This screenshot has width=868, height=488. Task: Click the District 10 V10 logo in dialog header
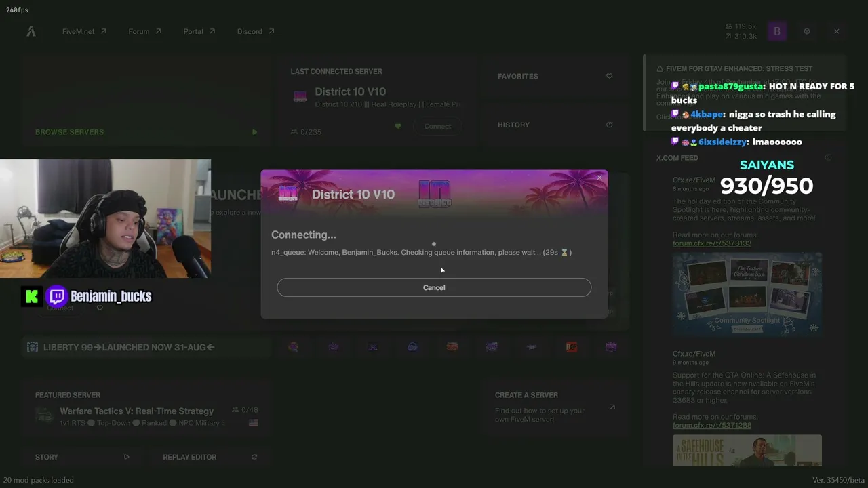tap(288, 194)
